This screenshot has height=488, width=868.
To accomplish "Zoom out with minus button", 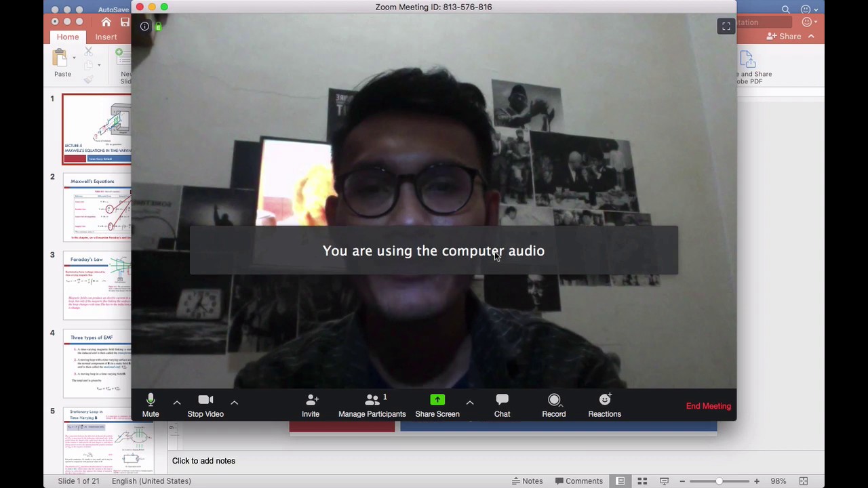I will [x=682, y=481].
